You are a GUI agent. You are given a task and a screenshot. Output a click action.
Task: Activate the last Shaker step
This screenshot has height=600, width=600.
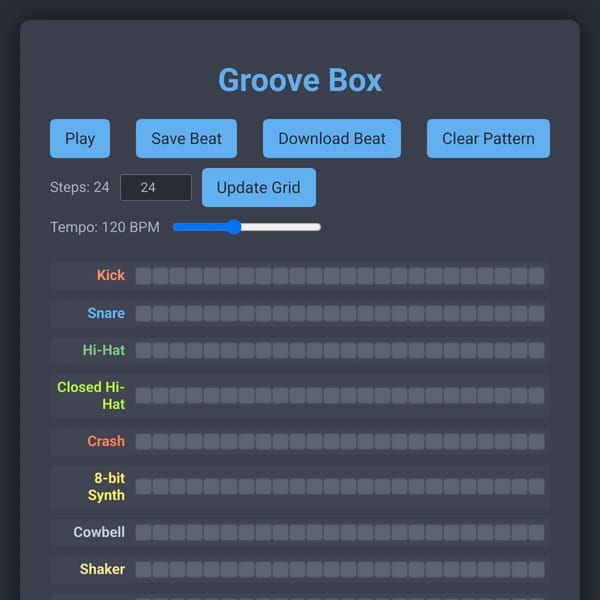tap(536, 569)
